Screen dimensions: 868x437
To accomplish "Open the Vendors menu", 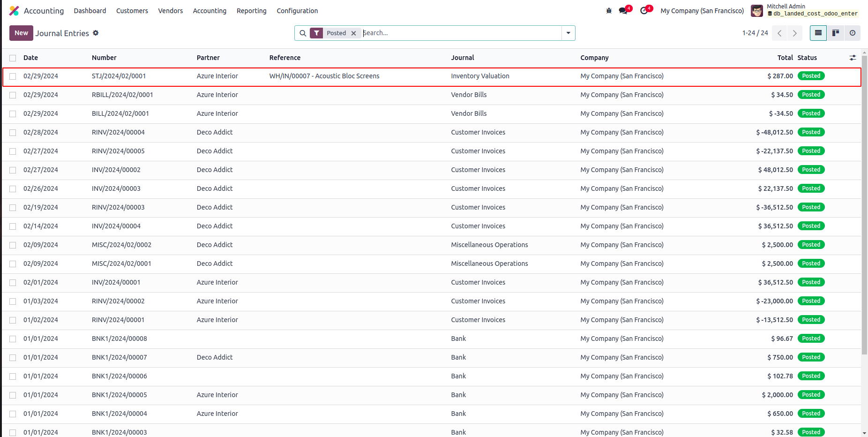I will click(171, 11).
